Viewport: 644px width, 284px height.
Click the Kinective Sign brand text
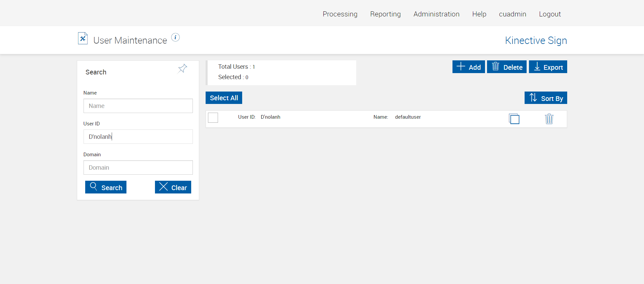point(536,41)
